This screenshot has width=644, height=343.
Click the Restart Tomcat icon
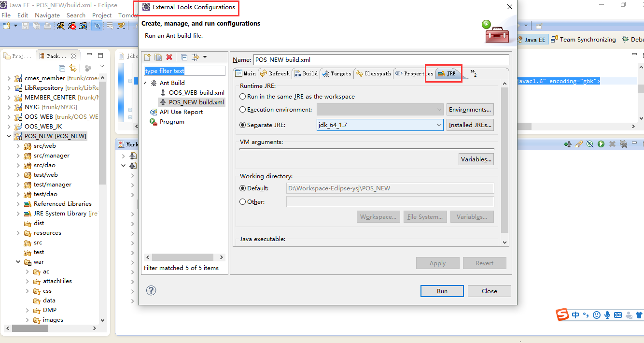[x=84, y=26]
